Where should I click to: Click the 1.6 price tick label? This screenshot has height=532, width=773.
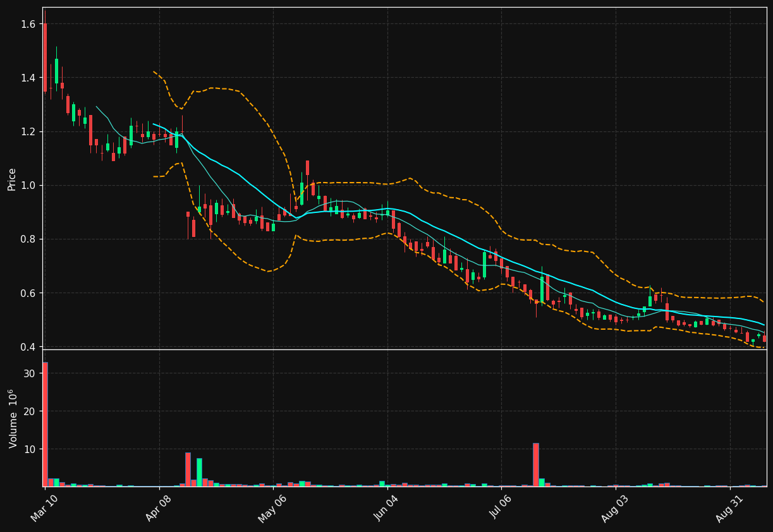click(x=28, y=24)
